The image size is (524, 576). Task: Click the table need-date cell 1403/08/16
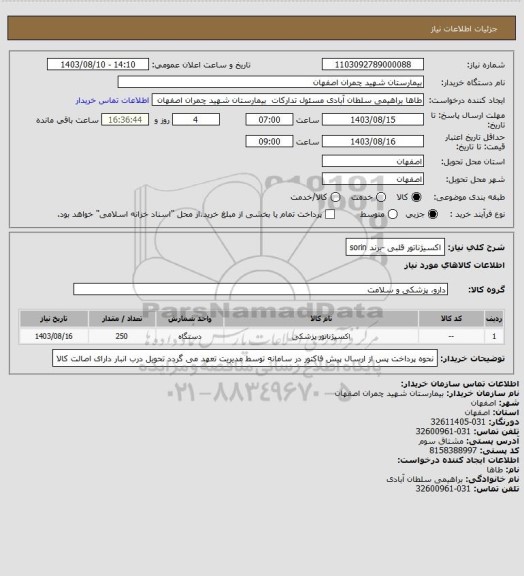coord(54,336)
